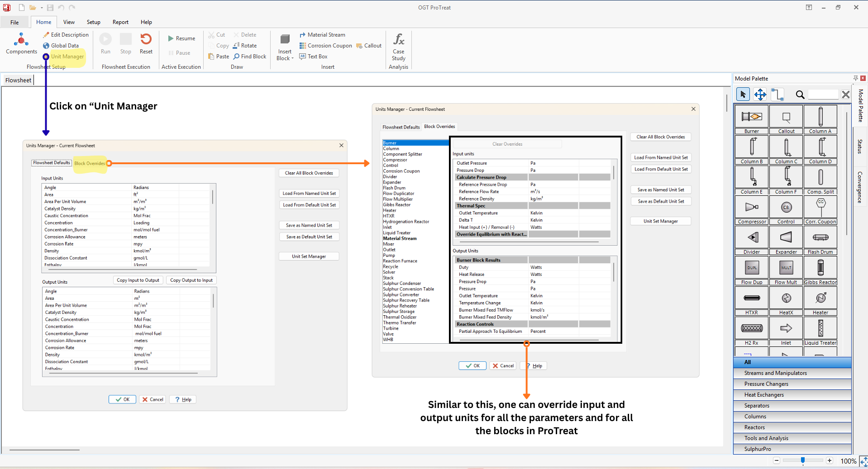Viewport: 868px width, 469px height.
Task: Expand the Reactors category
Action: pos(792,427)
